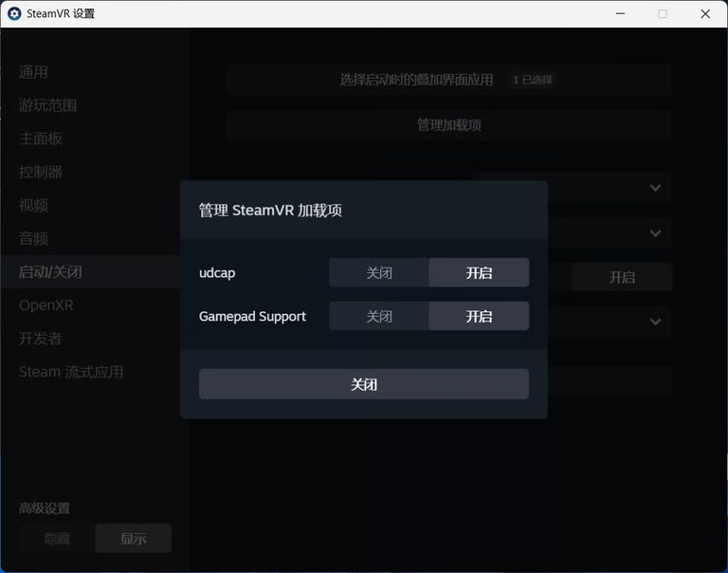728x573 pixels.
Task: Set udcap add-on to 关闭
Action: [x=379, y=273]
